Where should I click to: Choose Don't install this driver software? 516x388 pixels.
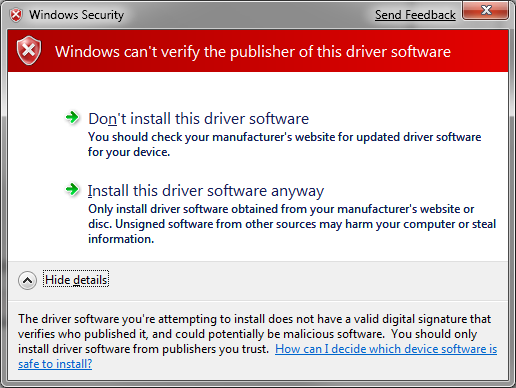coord(199,119)
